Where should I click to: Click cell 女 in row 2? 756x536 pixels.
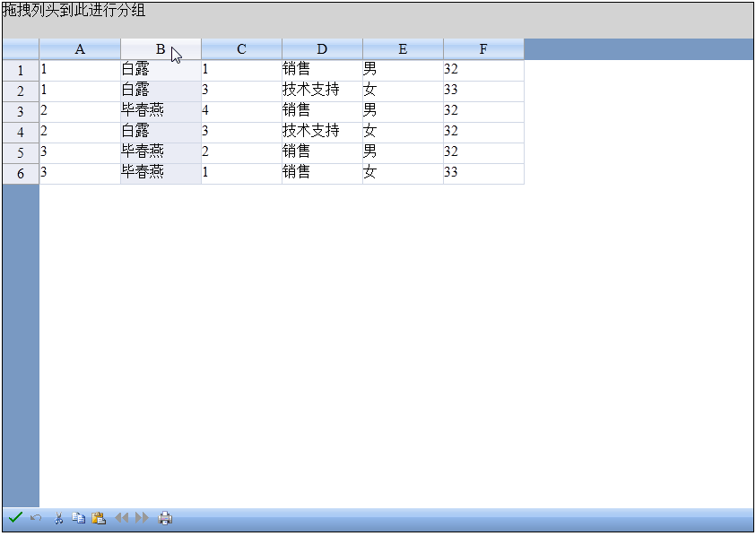pyautogui.click(x=403, y=91)
